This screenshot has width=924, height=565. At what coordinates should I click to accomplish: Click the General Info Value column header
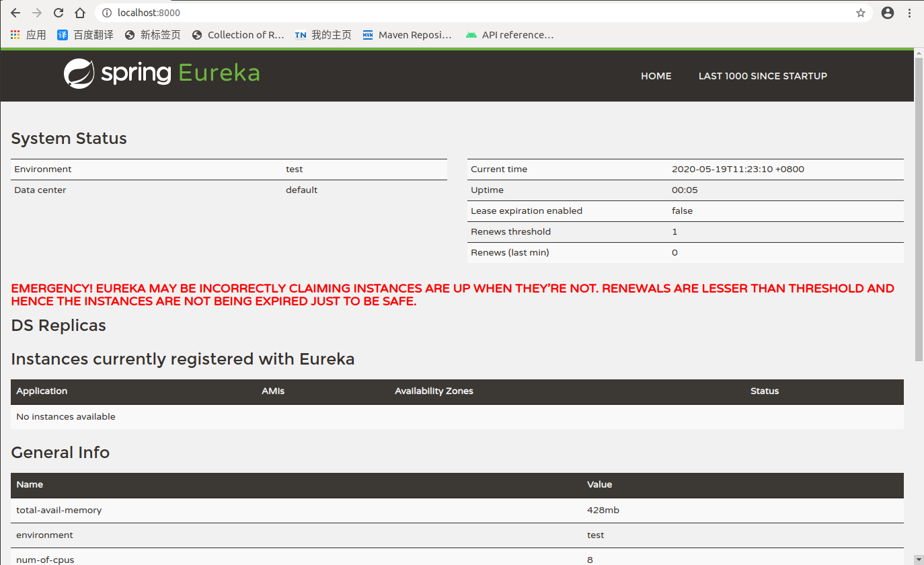click(x=600, y=485)
